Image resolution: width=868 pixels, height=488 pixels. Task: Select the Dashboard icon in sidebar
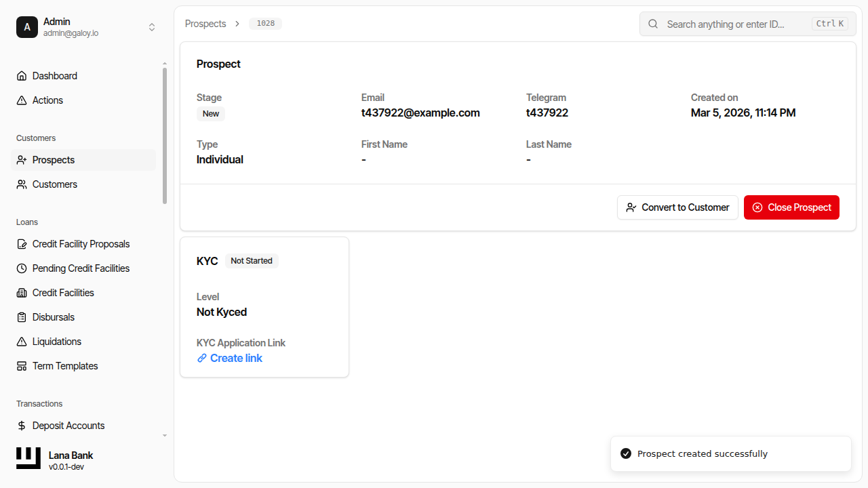click(21, 75)
